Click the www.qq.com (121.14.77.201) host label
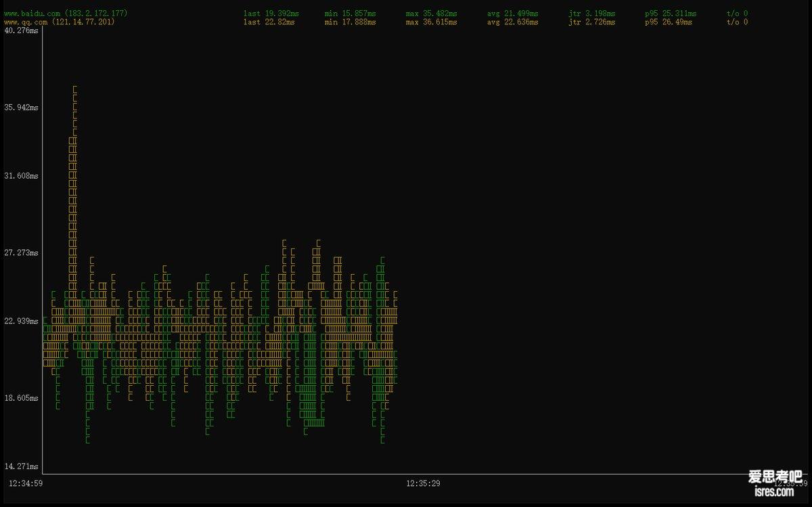 [x=60, y=22]
